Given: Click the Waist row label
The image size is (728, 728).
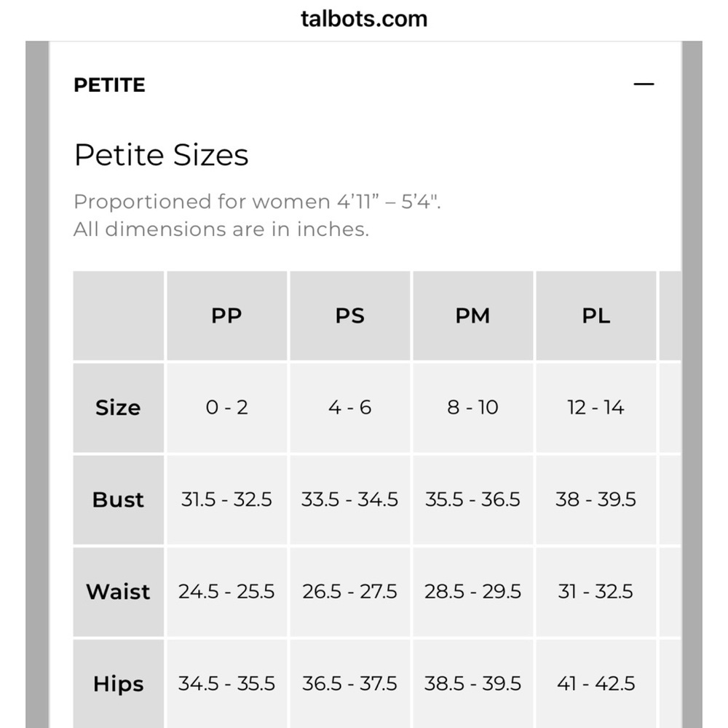Looking at the screenshot, I should tap(119, 591).
